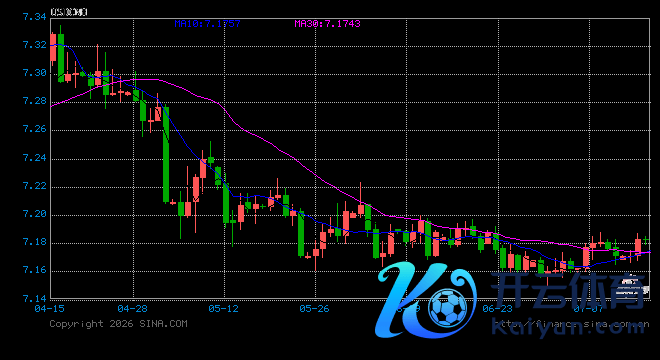
Task: Select the 7.34 price axis label
Action: click(x=35, y=17)
